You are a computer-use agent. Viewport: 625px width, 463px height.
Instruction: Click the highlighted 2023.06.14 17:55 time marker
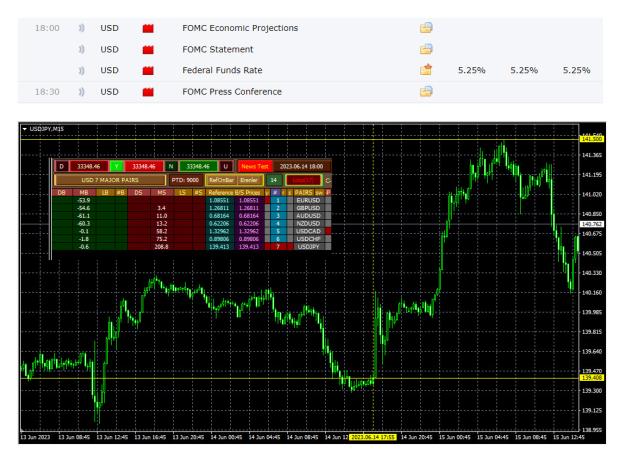[x=373, y=437]
